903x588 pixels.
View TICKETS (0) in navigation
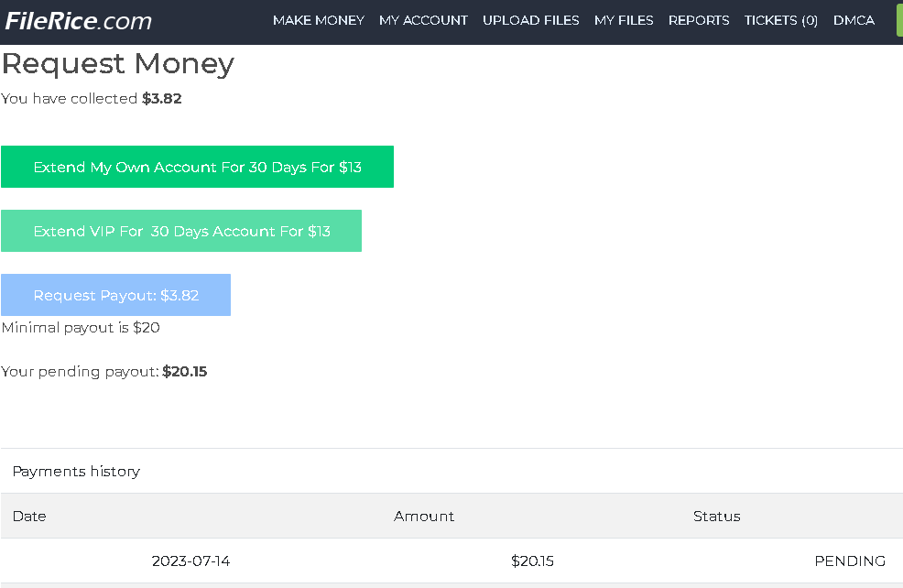pyautogui.click(x=780, y=20)
